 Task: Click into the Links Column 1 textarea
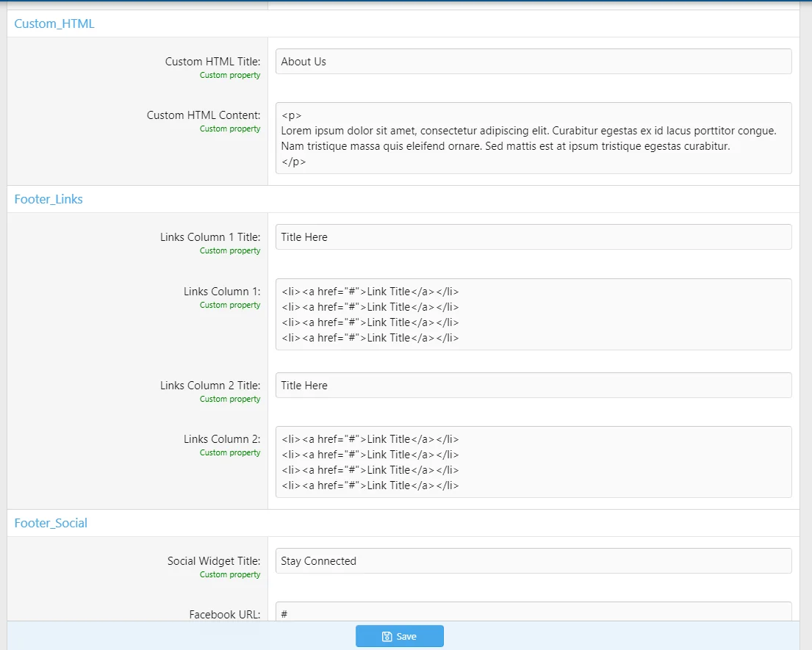[533, 314]
